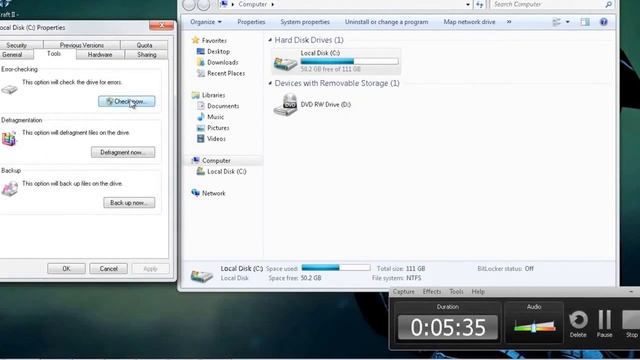Select Desktop under Favorites
Viewport: 640px width, 360px height.
pyautogui.click(x=218, y=51)
